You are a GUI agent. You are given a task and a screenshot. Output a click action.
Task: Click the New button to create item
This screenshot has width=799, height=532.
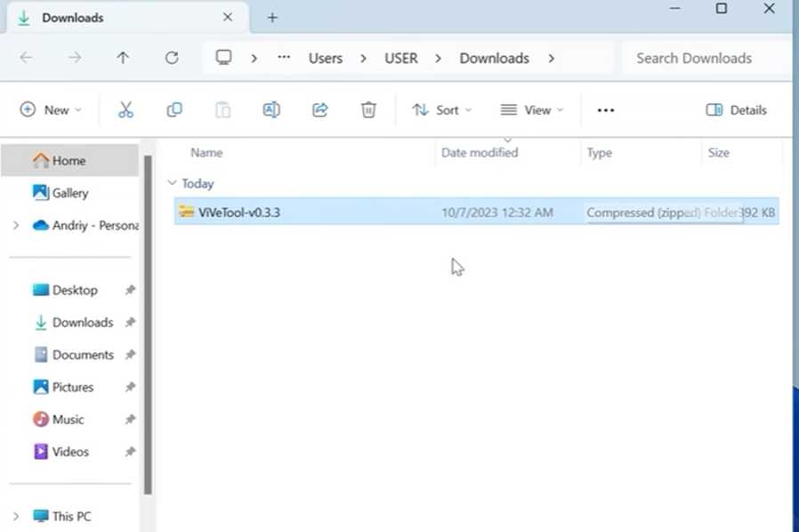point(51,109)
